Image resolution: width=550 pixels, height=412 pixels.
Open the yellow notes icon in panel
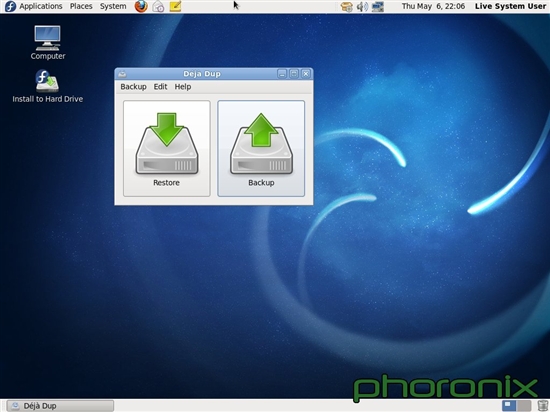tap(175, 6)
